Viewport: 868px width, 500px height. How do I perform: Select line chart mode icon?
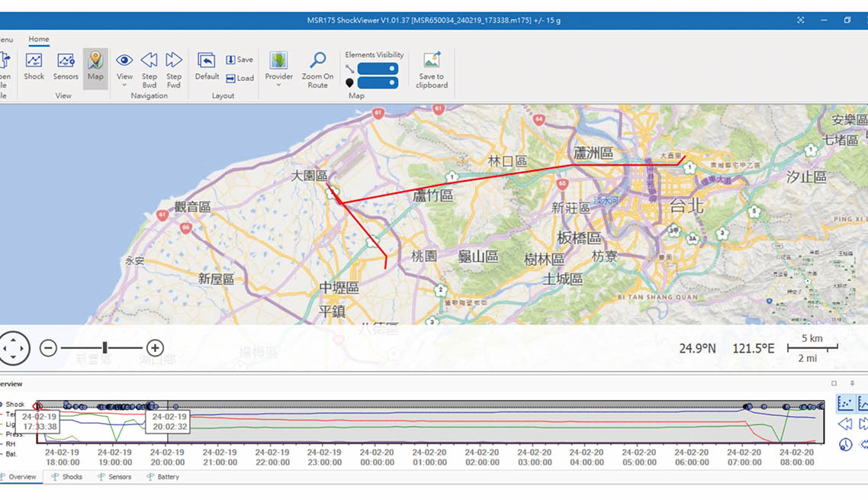pos(863,403)
